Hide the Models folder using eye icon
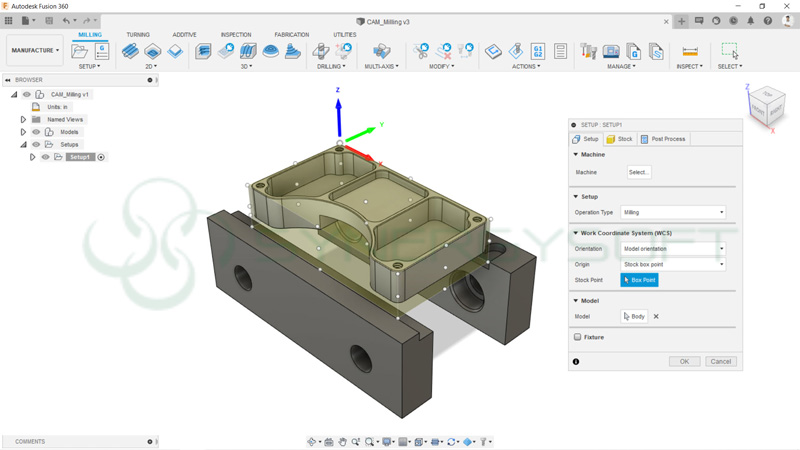Viewport: 800px width, 450px height. pos(36,132)
